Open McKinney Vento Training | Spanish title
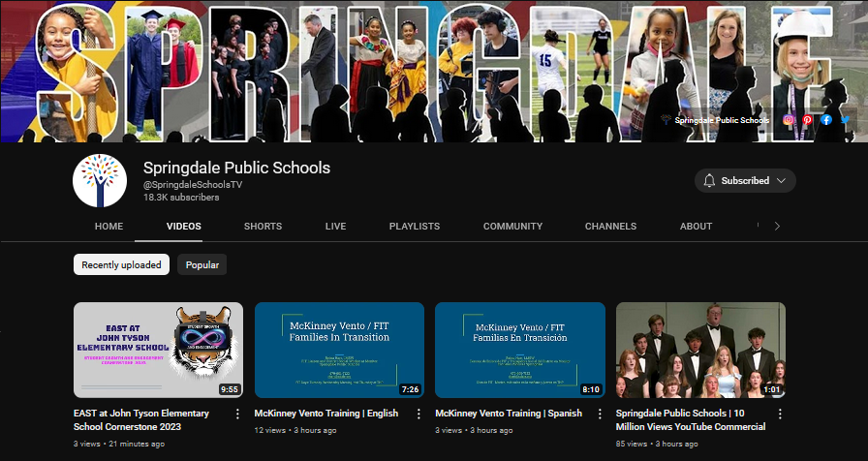The image size is (868, 461). coord(509,414)
